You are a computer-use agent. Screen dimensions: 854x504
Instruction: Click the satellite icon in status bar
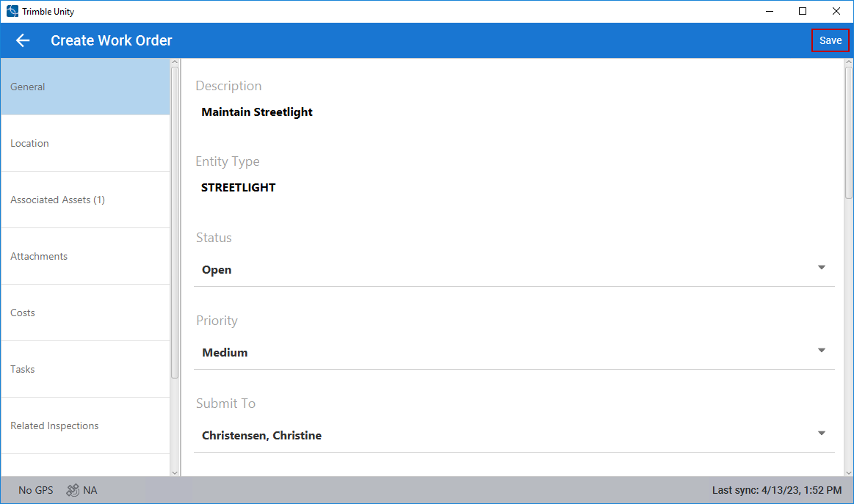tap(73, 490)
